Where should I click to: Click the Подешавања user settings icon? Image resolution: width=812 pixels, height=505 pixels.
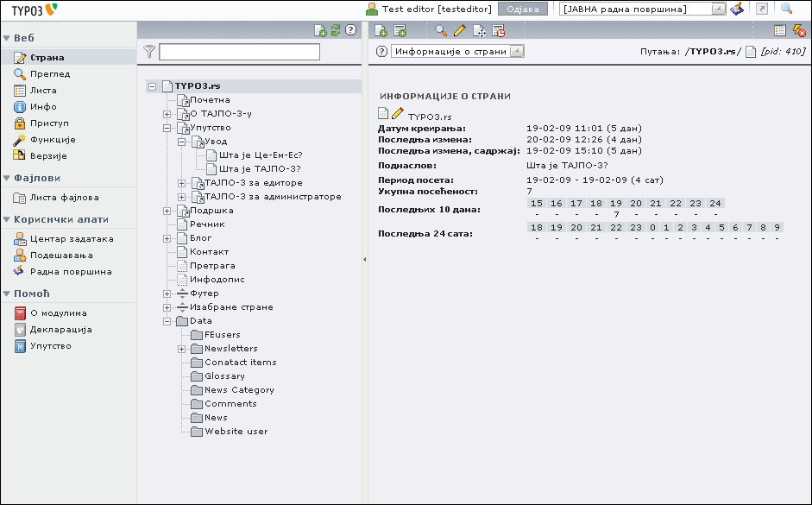point(19,256)
